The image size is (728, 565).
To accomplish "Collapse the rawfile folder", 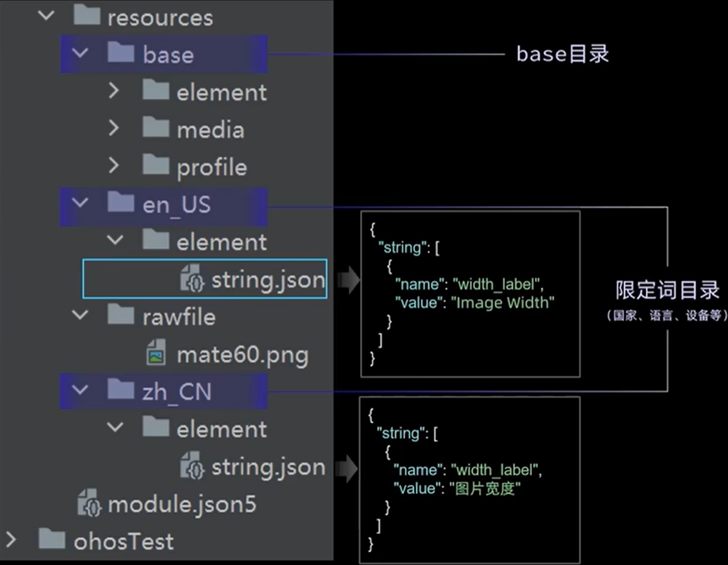I will point(79,316).
